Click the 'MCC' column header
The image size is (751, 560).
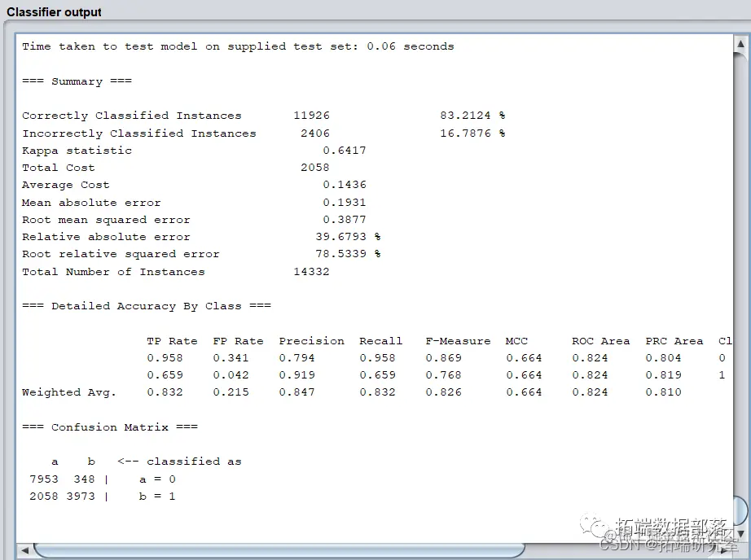[516, 341]
